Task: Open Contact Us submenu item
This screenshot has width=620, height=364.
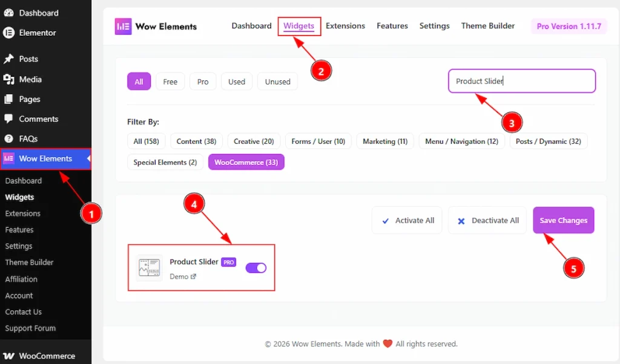Action: point(23,311)
